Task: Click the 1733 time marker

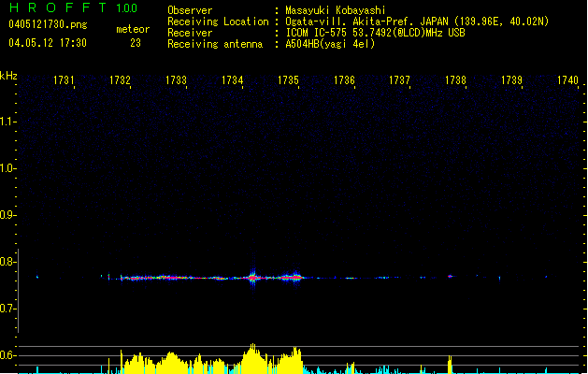Action: 176,80
